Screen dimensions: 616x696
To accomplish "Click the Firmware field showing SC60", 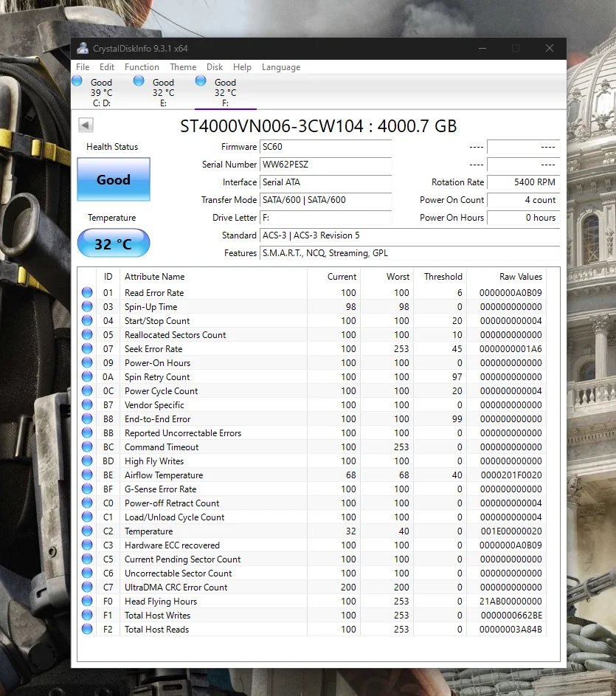I will [326, 147].
